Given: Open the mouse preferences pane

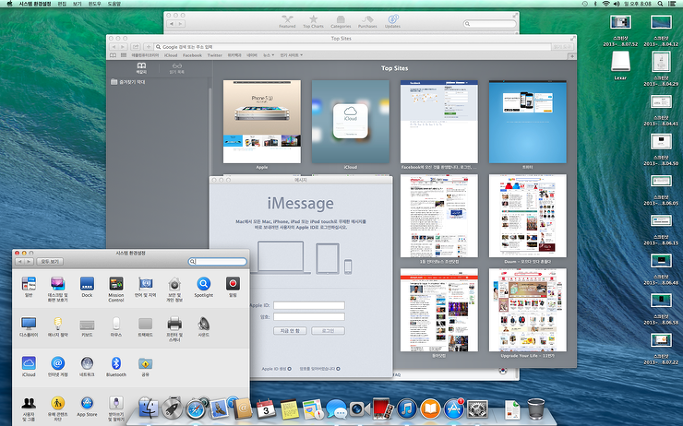Looking at the screenshot, I should 116,326.
